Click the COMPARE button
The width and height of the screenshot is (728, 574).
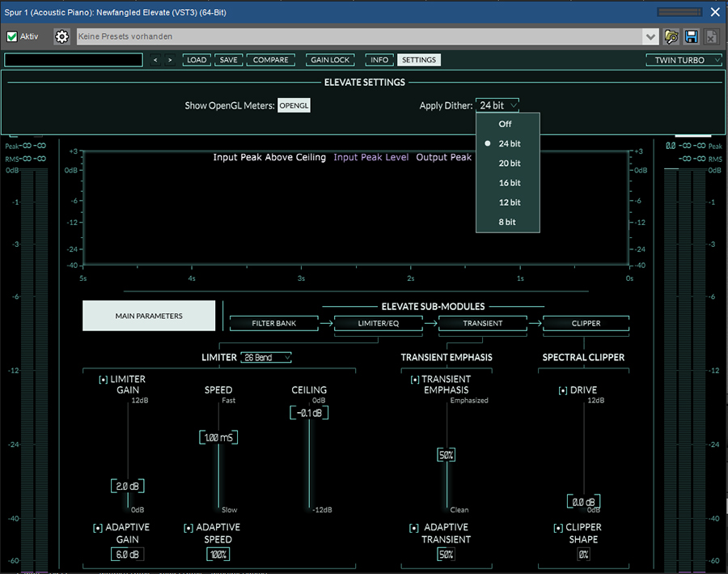pos(271,60)
